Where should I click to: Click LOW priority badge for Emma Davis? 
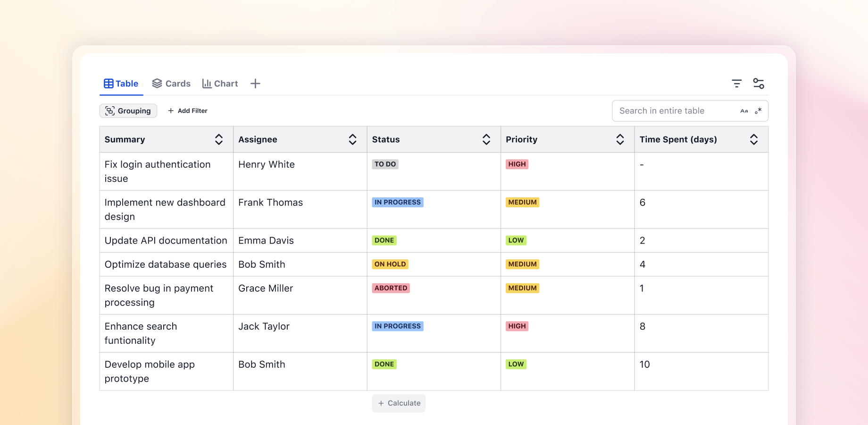(x=516, y=240)
